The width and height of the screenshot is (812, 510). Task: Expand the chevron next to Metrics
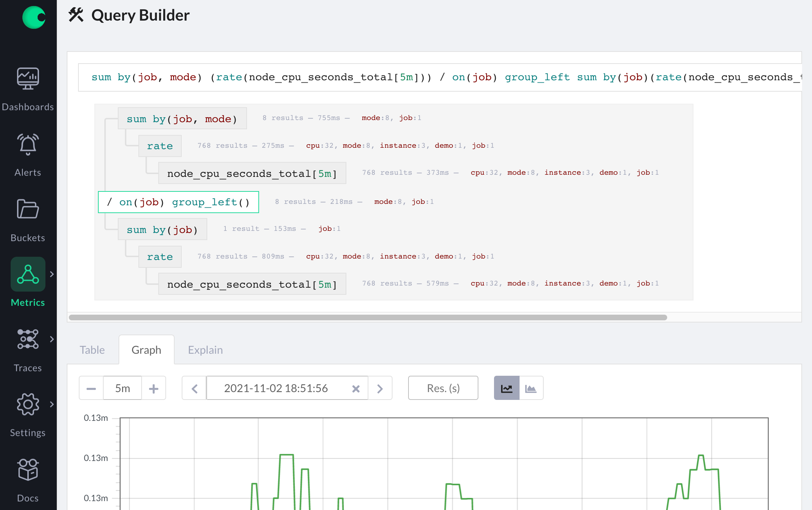click(52, 274)
